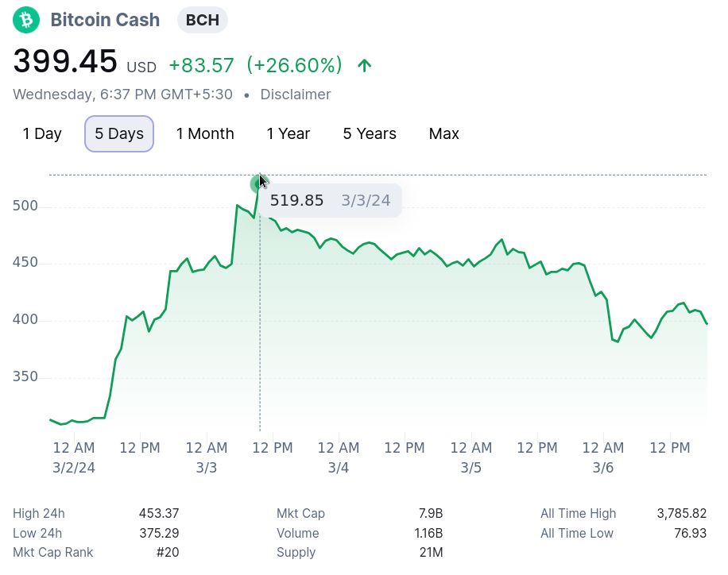Click the Bitcoin Cash title text
Image resolution: width=728 pixels, height=575 pixels.
pyautogui.click(x=105, y=20)
